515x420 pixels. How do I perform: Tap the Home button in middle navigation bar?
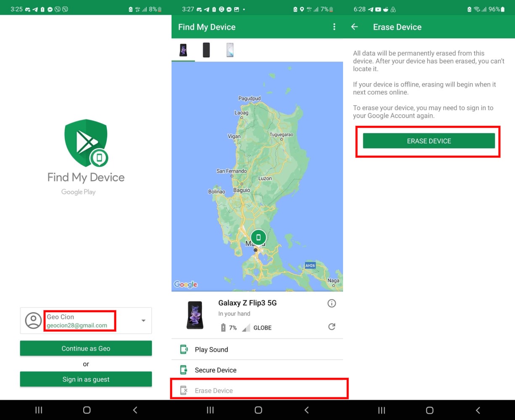[258, 410]
